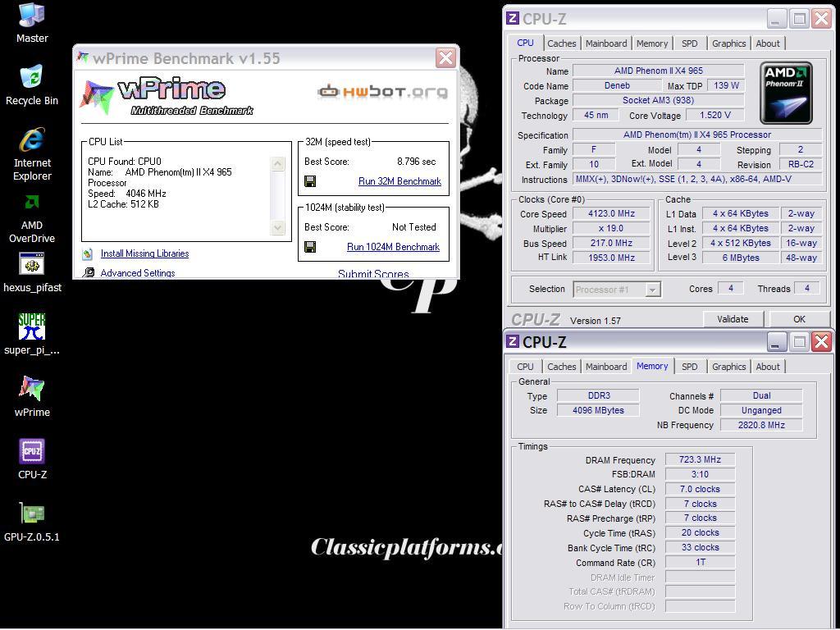
Task: Click the memory Size value 4096 MBytes
Action: 598,410
